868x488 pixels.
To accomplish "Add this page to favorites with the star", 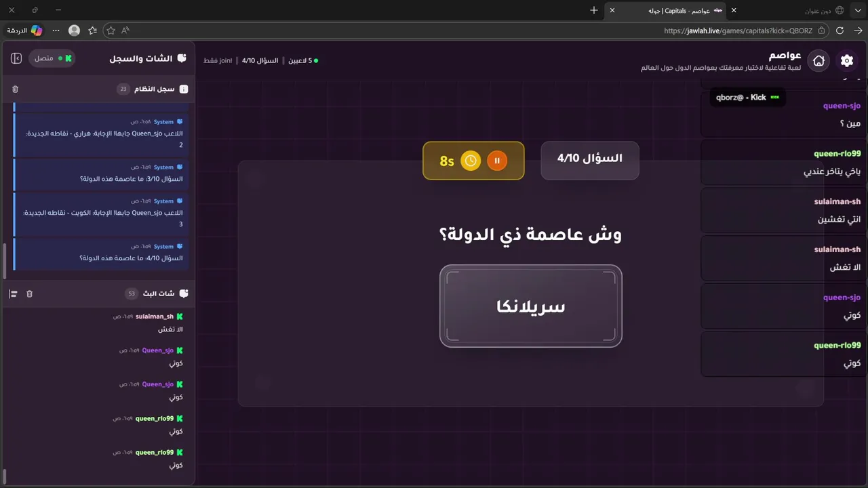I will (x=111, y=30).
